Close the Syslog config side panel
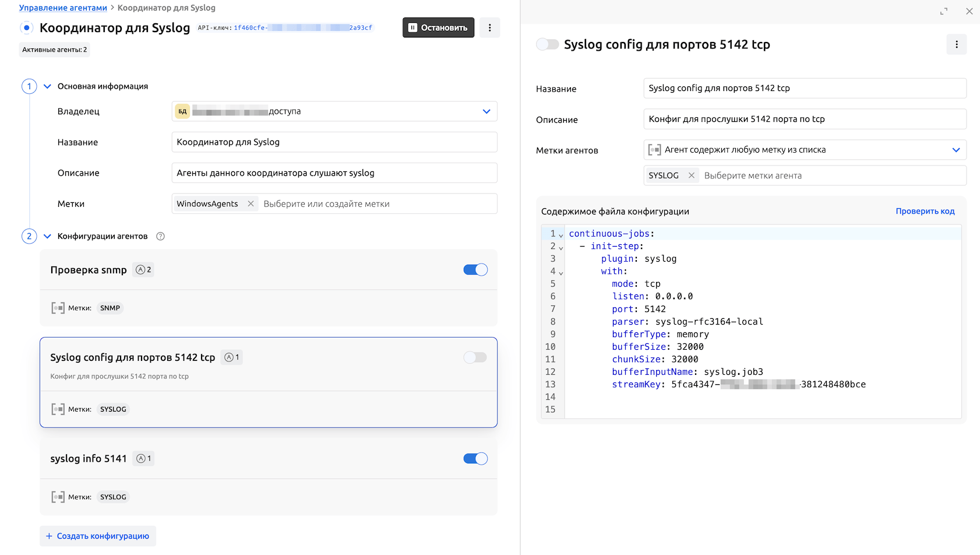 click(969, 11)
